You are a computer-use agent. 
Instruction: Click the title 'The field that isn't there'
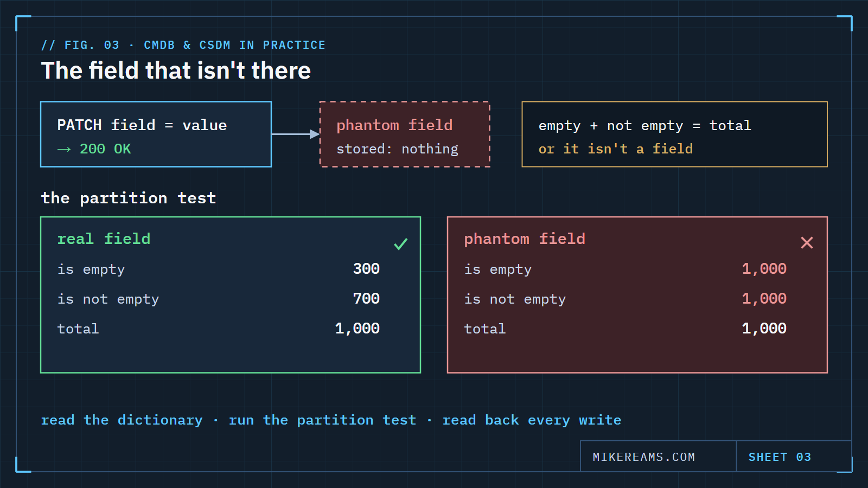(176, 70)
